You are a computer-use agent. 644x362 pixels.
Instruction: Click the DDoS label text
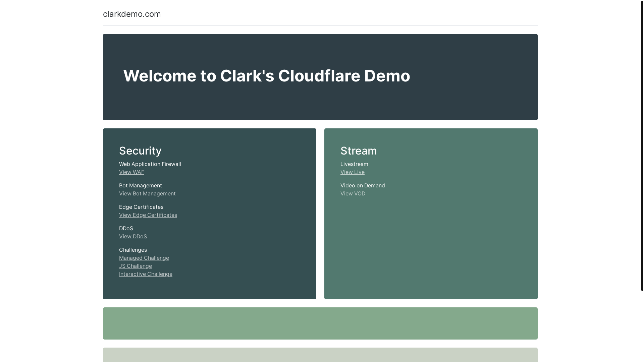[126, 228]
